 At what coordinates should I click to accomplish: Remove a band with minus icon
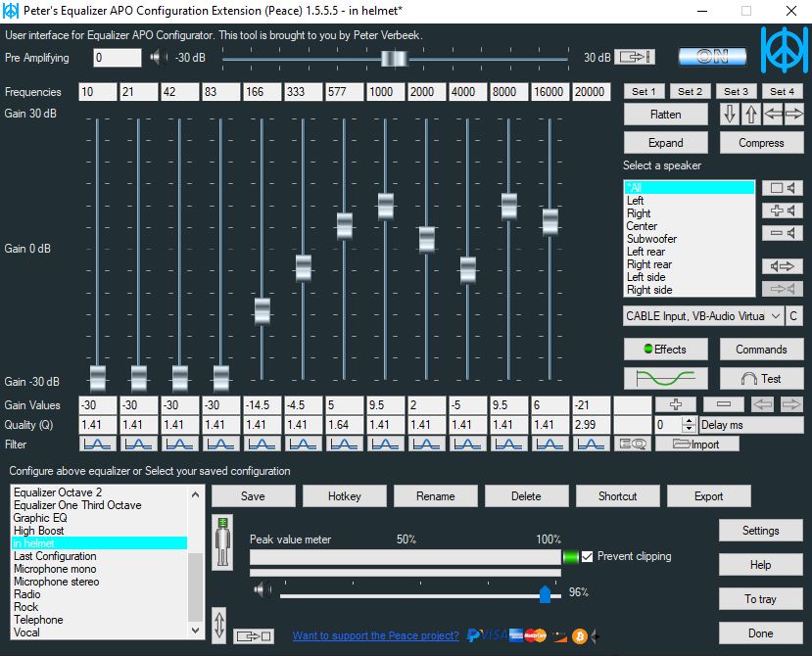click(723, 404)
